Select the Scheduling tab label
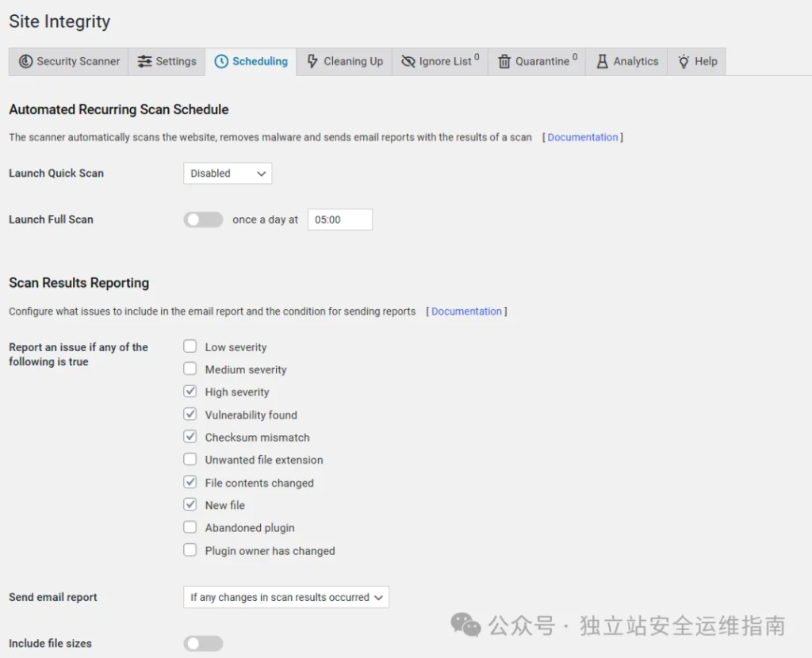The width and height of the screenshot is (812, 658). pos(260,62)
